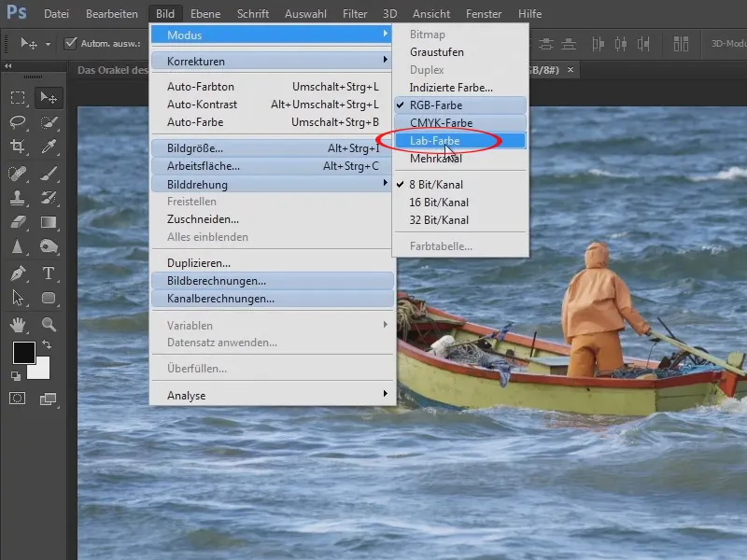This screenshot has height=560, width=747.
Task: Open the Ebene menu
Action: tap(205, 14)
